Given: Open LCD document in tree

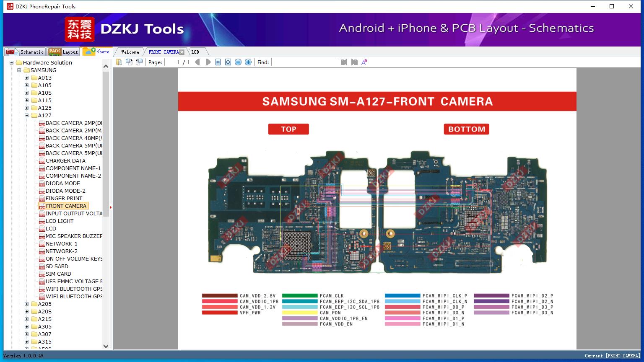Looking at the screenshot, I should (51, 229).
